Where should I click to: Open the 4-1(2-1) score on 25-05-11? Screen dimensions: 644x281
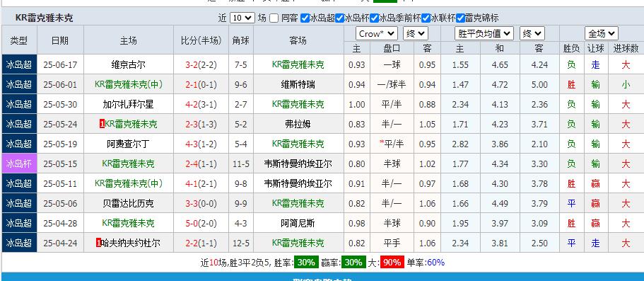(x=201, y=183)
